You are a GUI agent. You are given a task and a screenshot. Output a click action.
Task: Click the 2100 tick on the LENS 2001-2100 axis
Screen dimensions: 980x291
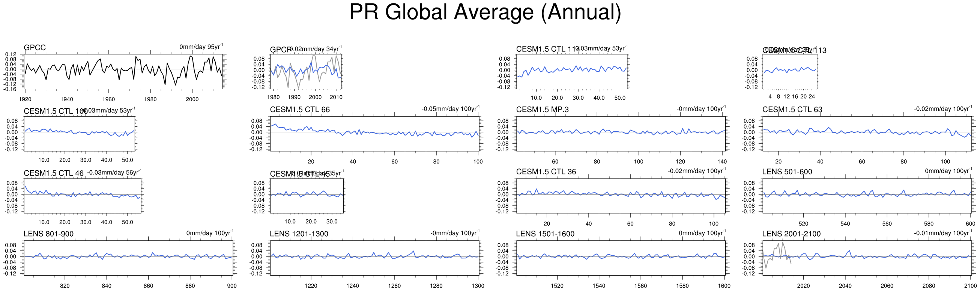(x=971, y=286)
